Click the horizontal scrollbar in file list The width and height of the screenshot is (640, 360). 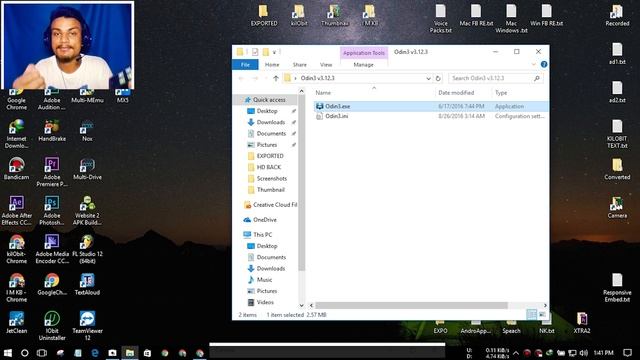click(411, 305)
